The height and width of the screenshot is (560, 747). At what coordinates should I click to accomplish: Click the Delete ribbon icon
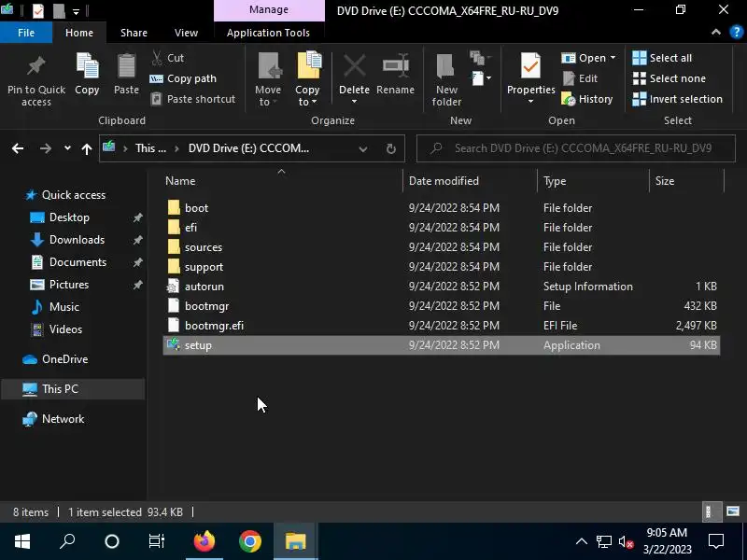(x=355, y=66)
